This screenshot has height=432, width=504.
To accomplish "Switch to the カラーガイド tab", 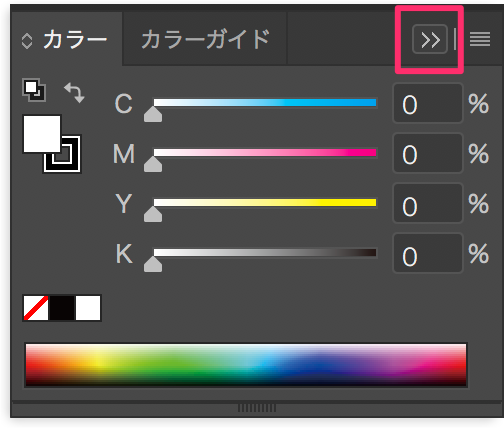I will (205, 39).
